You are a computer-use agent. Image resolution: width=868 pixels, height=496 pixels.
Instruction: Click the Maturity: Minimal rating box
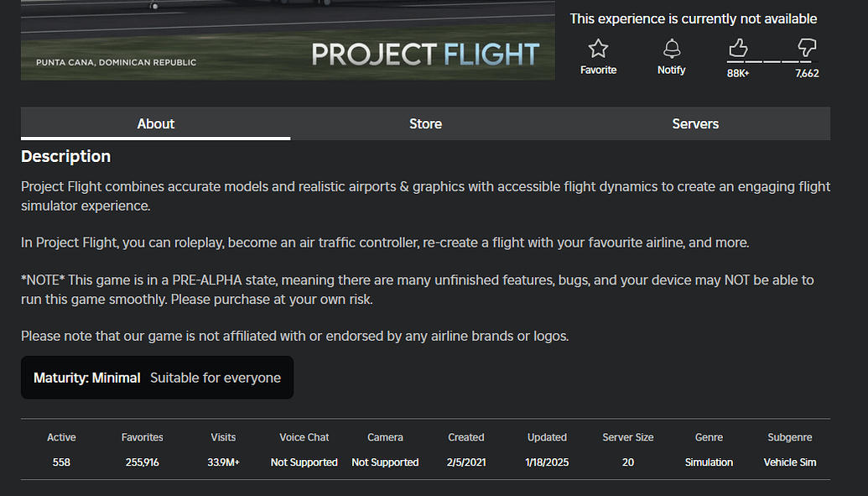(x=157, y=378)
